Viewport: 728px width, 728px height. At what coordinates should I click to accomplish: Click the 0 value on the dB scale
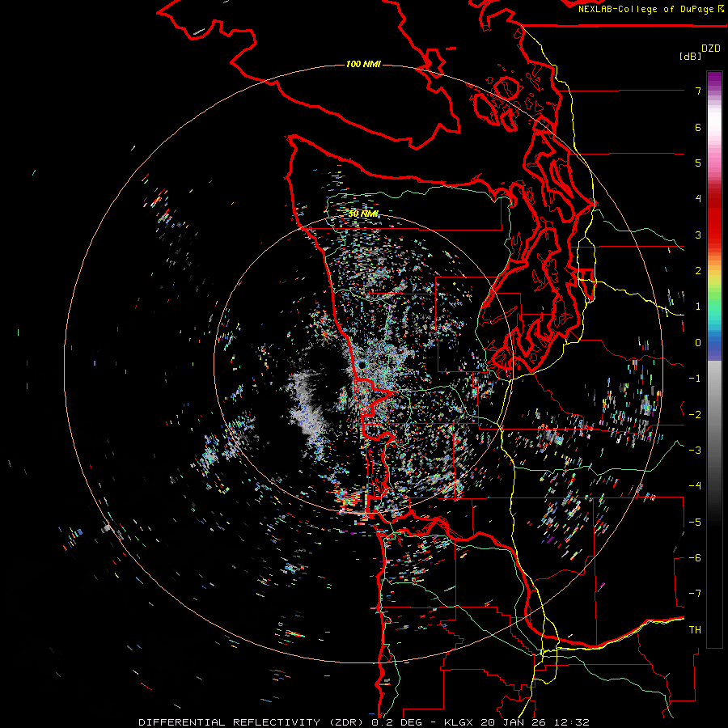(698, 343)
